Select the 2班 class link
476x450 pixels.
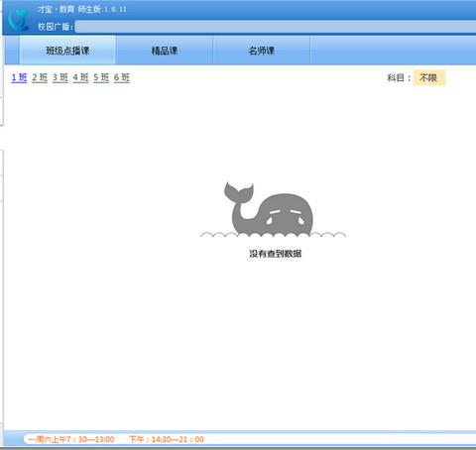click(x=40, y=77)
